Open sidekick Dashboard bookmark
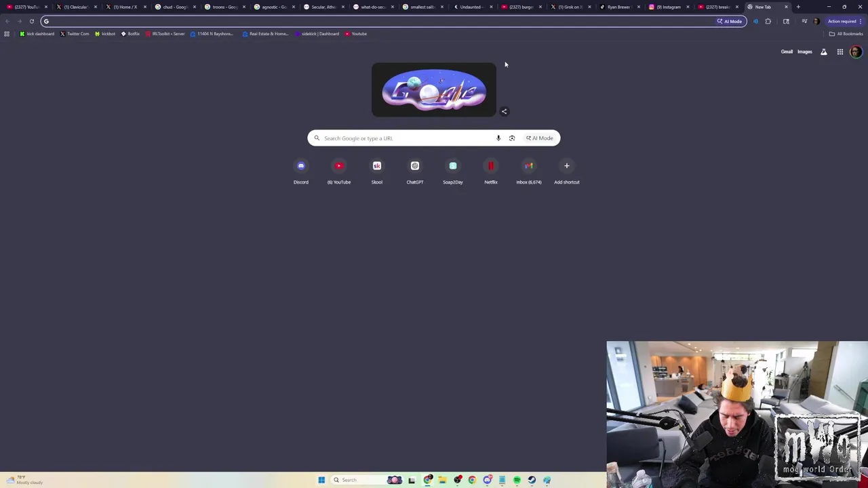 [317, 34]
